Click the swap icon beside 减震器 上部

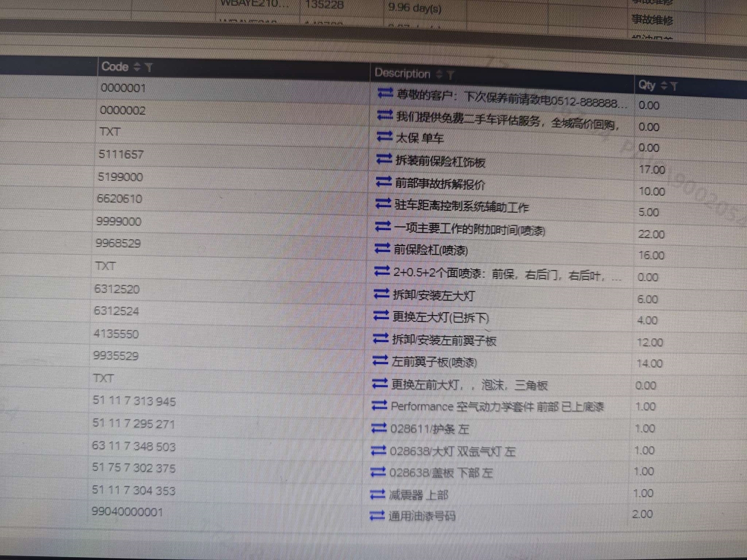(x=378, y=494)
